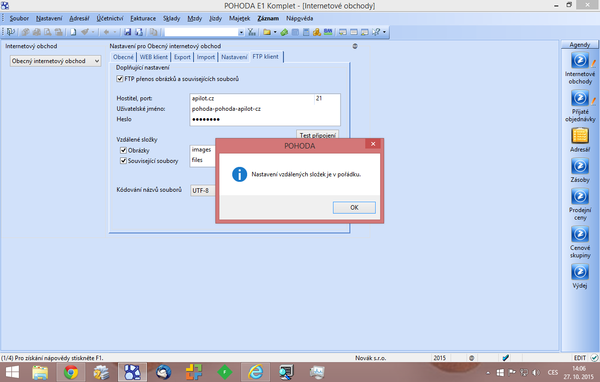
Task: Open the Obecný internetový obchod dropdown
Action: (x=55, y=61)
